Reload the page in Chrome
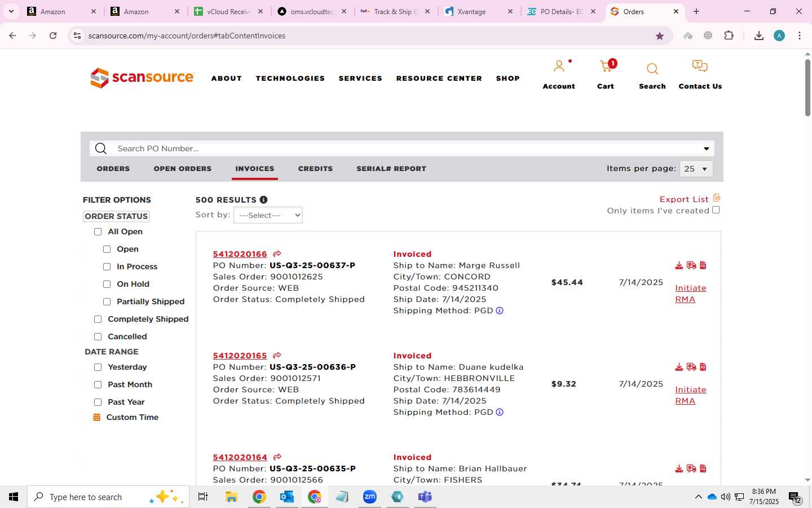The image size is (812, 508). 53,36
